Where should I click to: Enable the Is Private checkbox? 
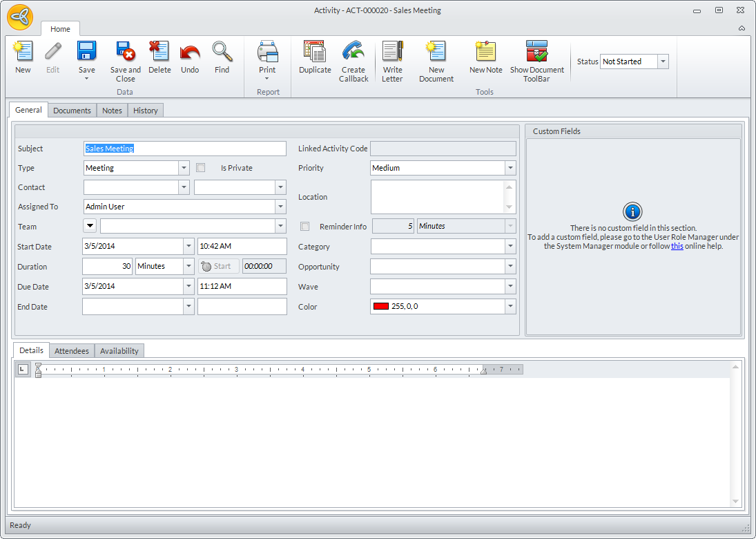[201, 168]
